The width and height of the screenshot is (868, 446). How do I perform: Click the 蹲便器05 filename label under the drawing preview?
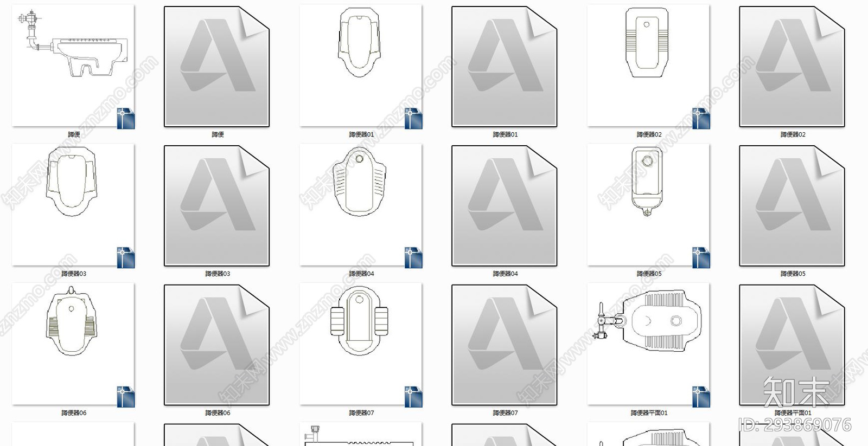pyautogui.click(x=649, y=274)
